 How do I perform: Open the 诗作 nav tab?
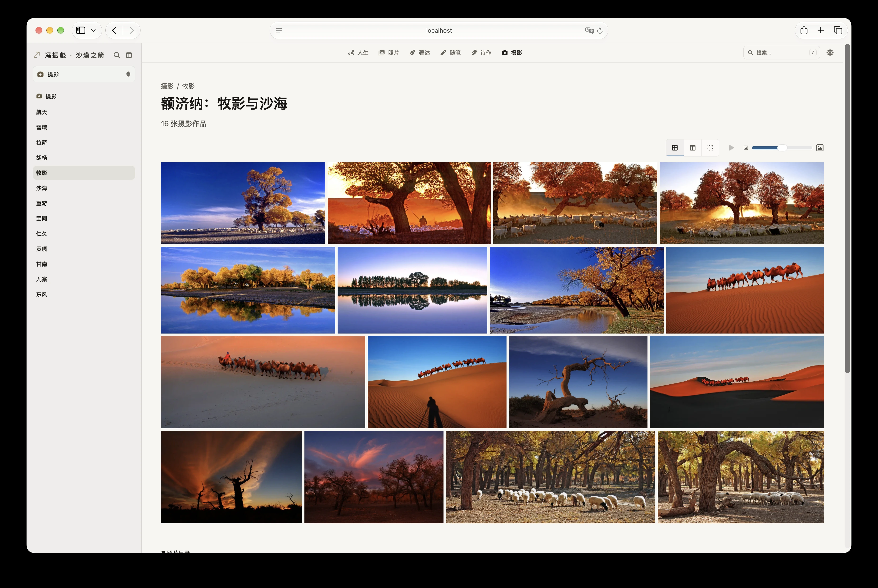(x=481, y=53)
